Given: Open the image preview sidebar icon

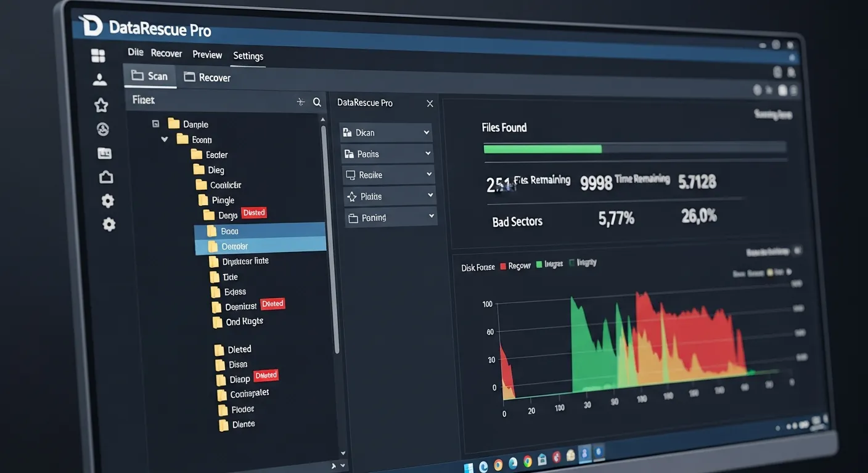Looking at the screenshot, I should pyautogui.click(x=104, y=153).
